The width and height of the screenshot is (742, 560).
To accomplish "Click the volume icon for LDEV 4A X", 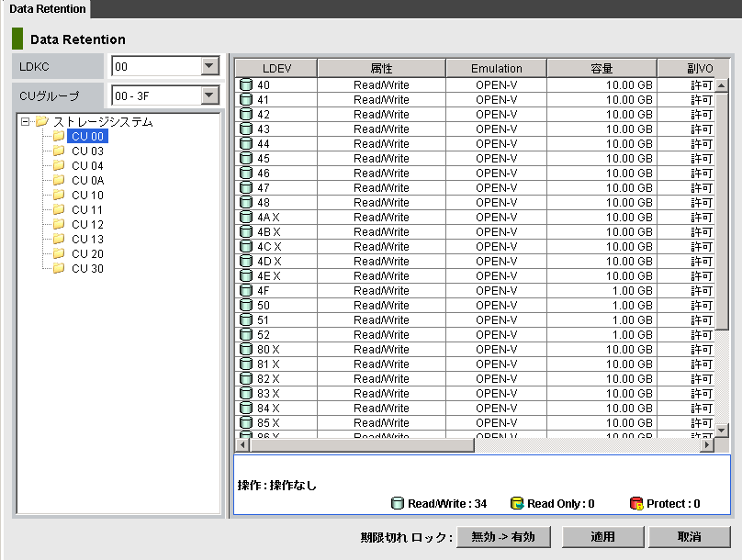I will point(245,218).
